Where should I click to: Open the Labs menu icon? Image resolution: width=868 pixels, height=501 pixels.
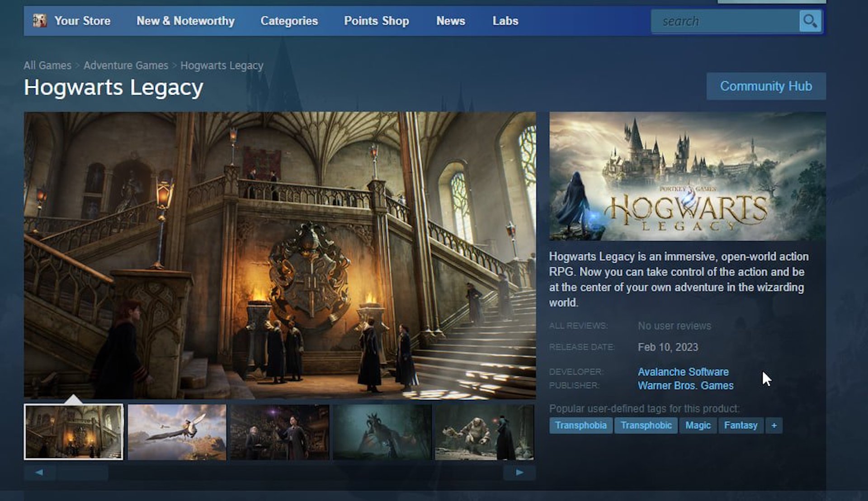tap(505, 21)
